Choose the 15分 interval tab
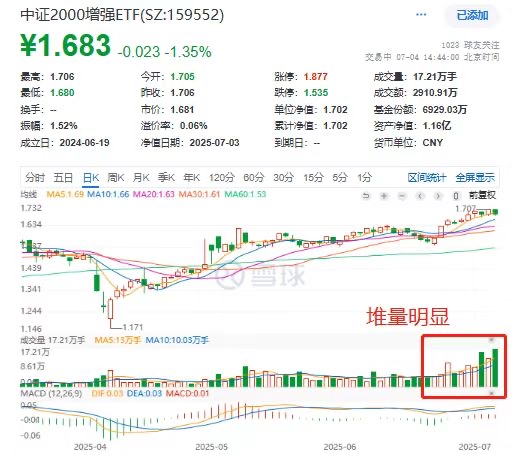 point(313,177)
